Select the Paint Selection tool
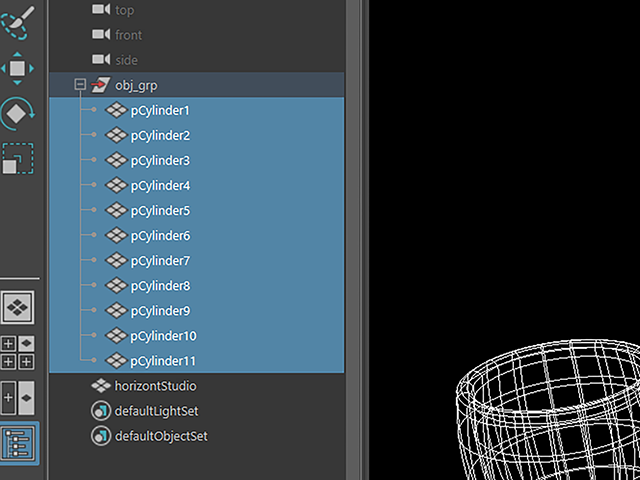The height and width of the screenshot is (480, 640). click(18, 22)
